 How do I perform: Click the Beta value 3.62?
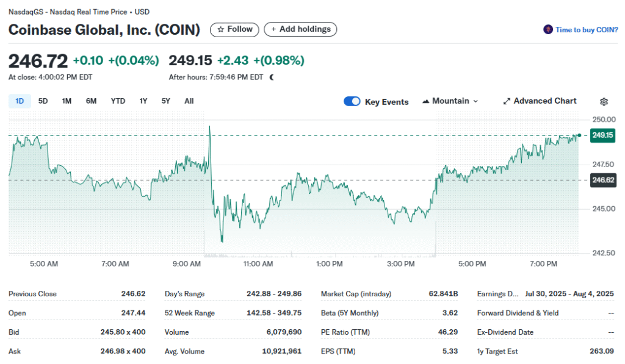450,313
